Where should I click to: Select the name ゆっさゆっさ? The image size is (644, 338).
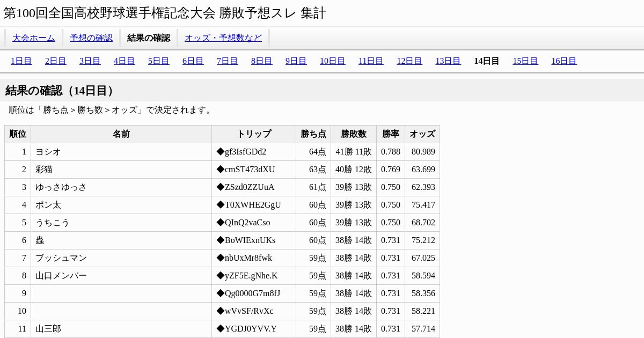click(x=61, y=187)
